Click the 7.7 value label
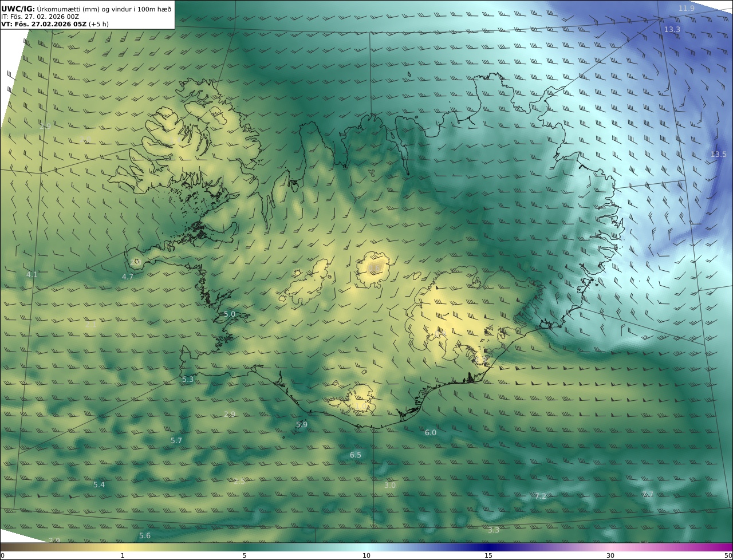Screen dimensions: 733x560 tap(648, 494)
